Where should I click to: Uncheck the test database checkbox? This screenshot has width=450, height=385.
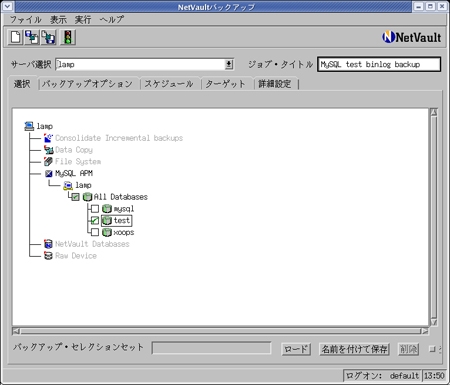(95, 220)
